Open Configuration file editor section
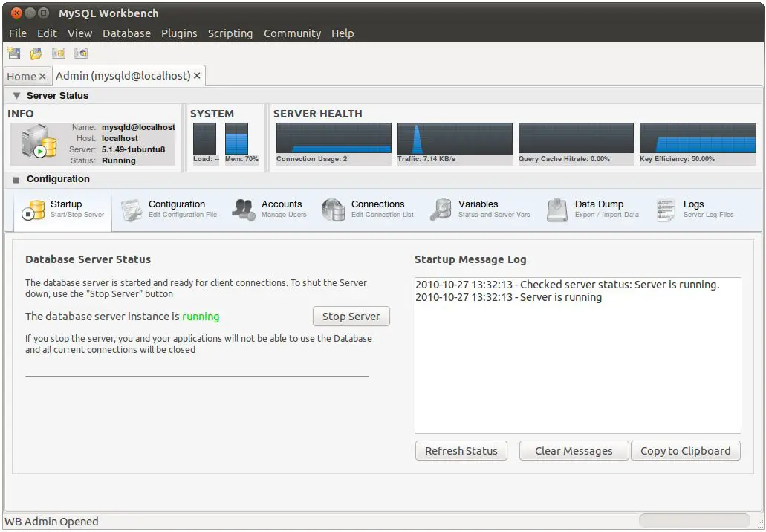766x532 pixels. tap(169, 210)
